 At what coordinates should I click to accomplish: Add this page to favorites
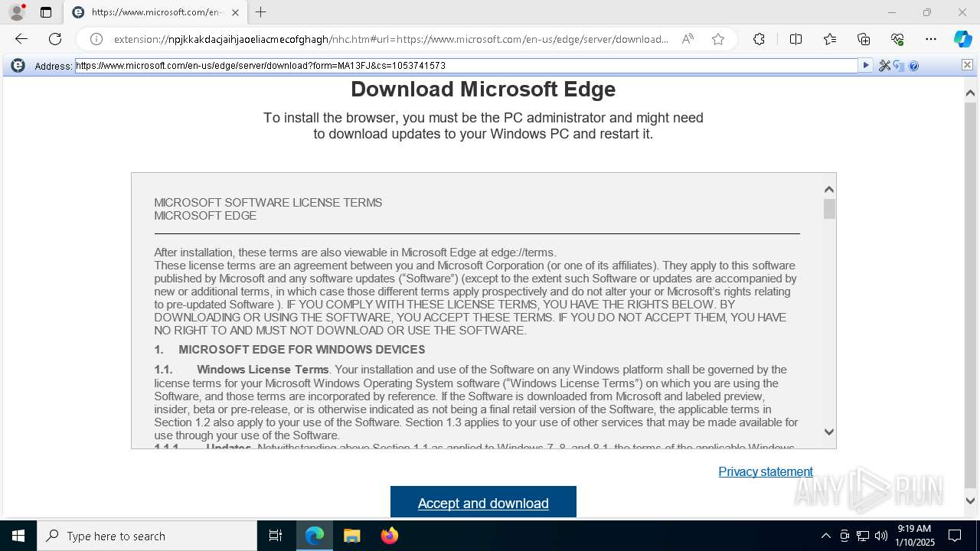pos(718,39)
